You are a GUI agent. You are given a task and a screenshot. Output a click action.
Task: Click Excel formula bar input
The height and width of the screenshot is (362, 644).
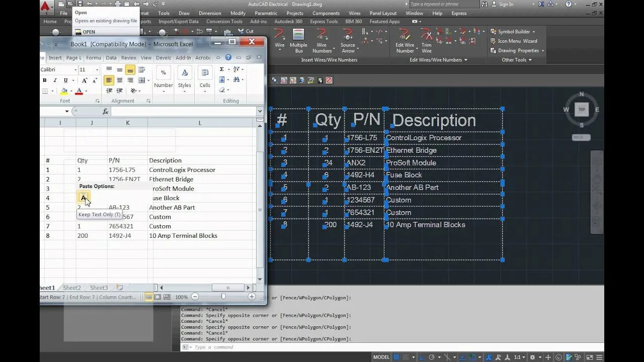click(183, 112)
